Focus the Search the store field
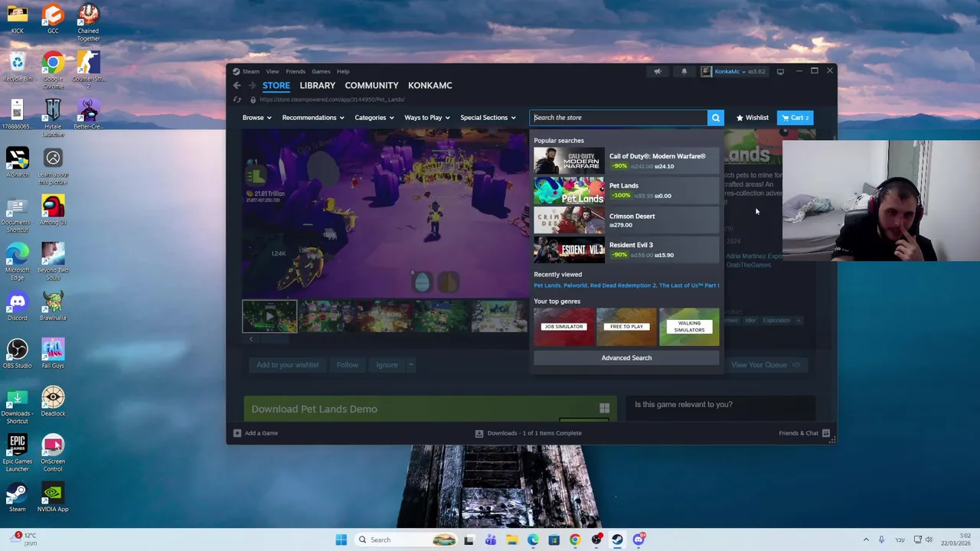Screen dimensions: 980x551 [619, 118]
